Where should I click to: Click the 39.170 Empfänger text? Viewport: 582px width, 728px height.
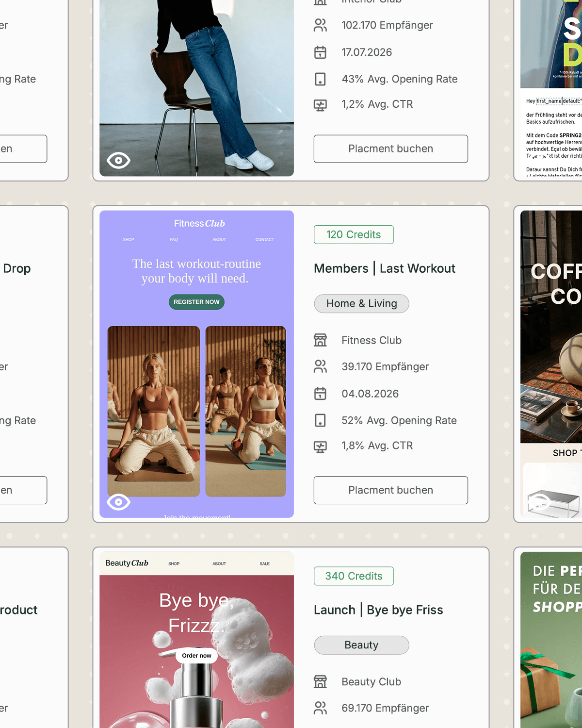pyautogui.click(x=385, y=367)
